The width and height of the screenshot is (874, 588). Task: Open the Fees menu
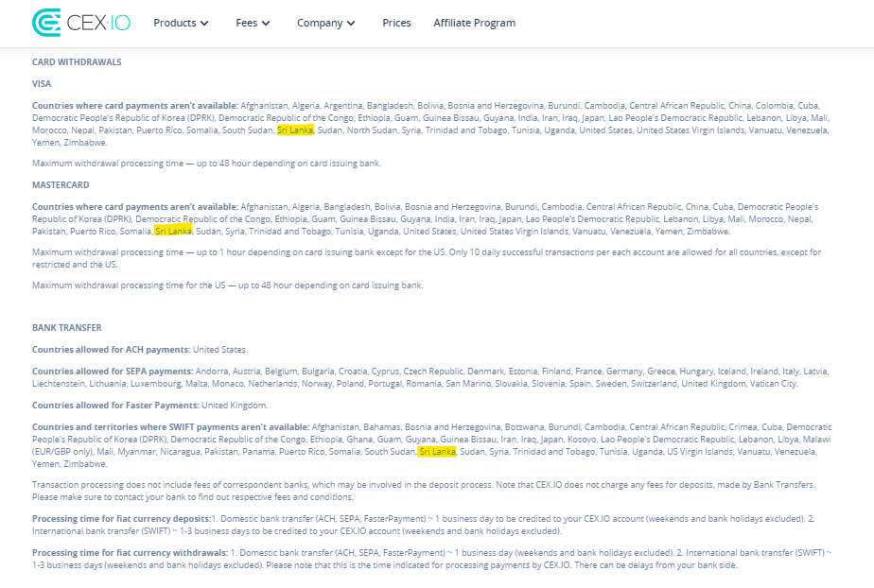(x=253, y=23)
